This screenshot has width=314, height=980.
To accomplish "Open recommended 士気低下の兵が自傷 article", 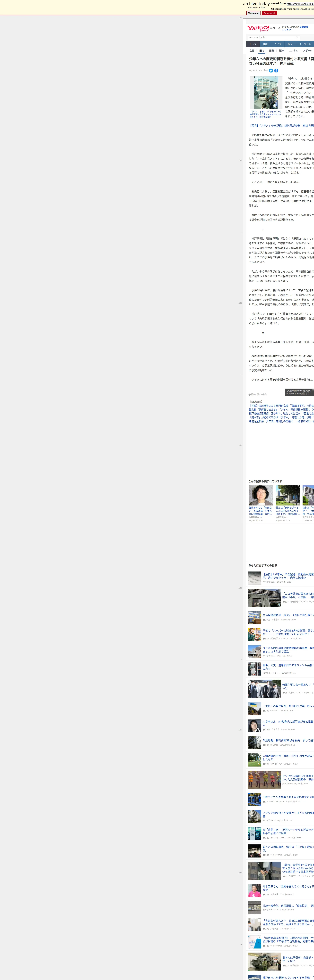I will coord(288,706).
